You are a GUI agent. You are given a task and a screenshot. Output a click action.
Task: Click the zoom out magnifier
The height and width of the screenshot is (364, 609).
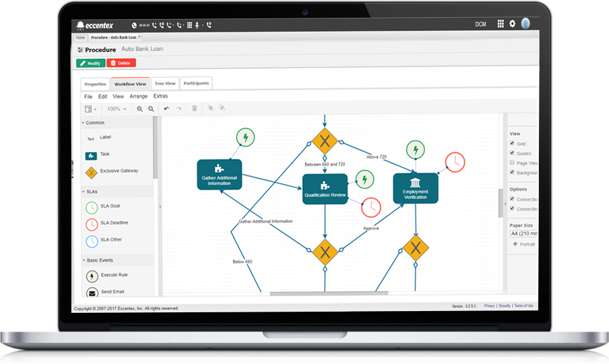[151, 109]
